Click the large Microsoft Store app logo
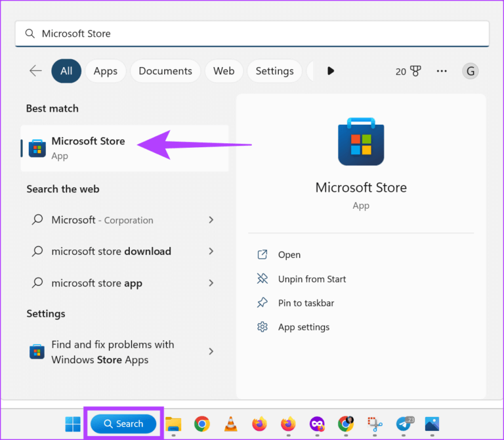The image size is (504, 440). (361, 141)
